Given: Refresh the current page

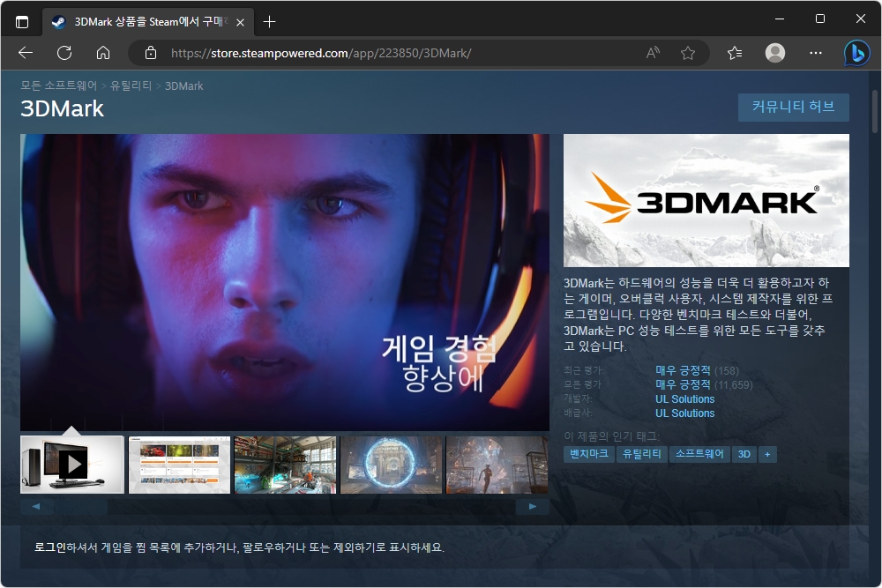Looking at the screenshot, I should (x=64, y=53).
